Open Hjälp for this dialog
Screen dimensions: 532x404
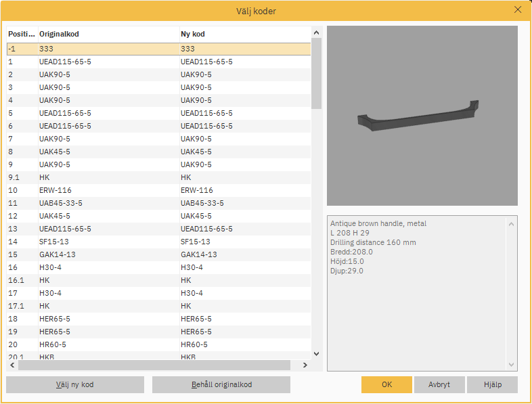(492, 384)
